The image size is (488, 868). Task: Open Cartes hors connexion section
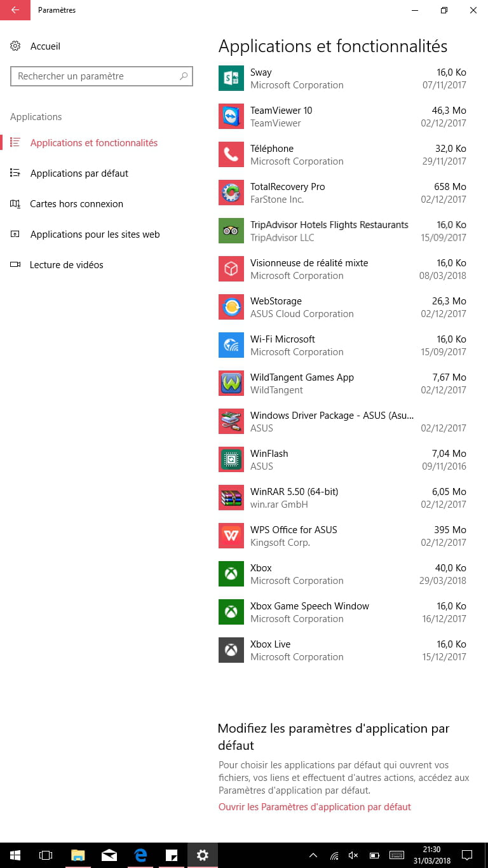(x=76, y=204)
